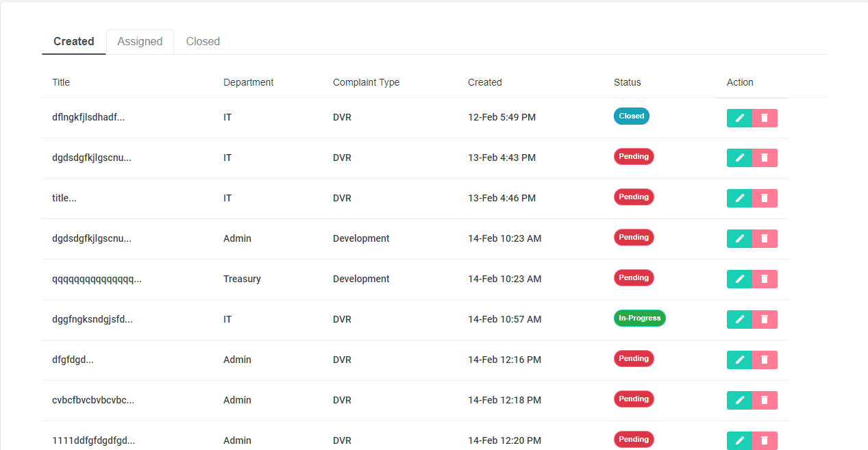The height and width of the screenshot is (450, 868).
Task: Select the dggfngksndgjsfd... title
Action: click(92, 319)
